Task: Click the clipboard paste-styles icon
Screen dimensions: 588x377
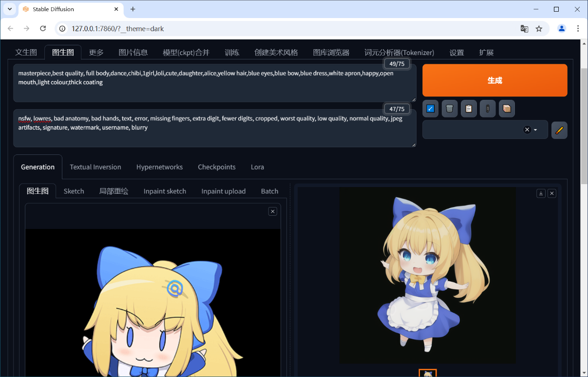Action: 469,109
